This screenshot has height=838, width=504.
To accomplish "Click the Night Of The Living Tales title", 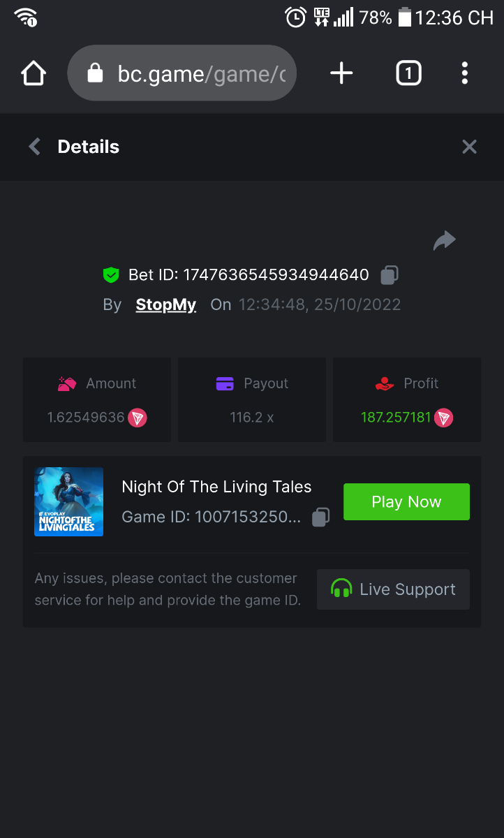I will (216, 487).
